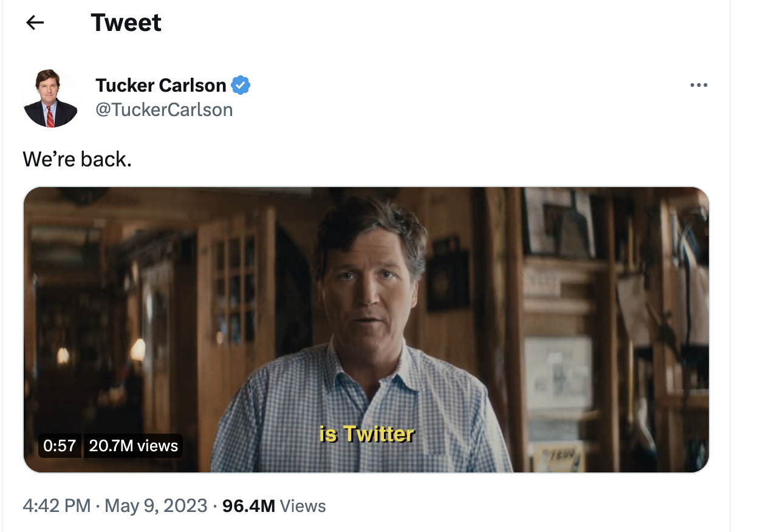This screenshot has width=763, height=532.
Task: Click the "Views" label beside 96.4M
Action: (303, 506)
